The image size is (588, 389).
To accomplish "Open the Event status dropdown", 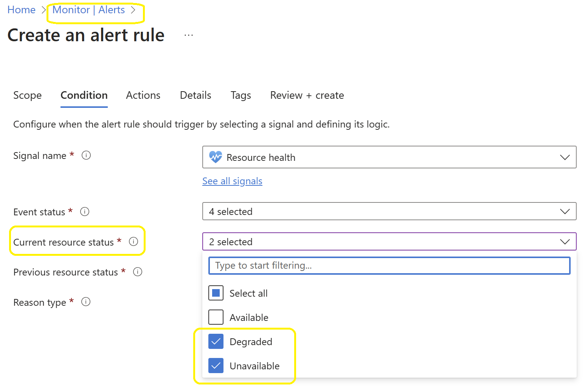I will pos(565,212).
